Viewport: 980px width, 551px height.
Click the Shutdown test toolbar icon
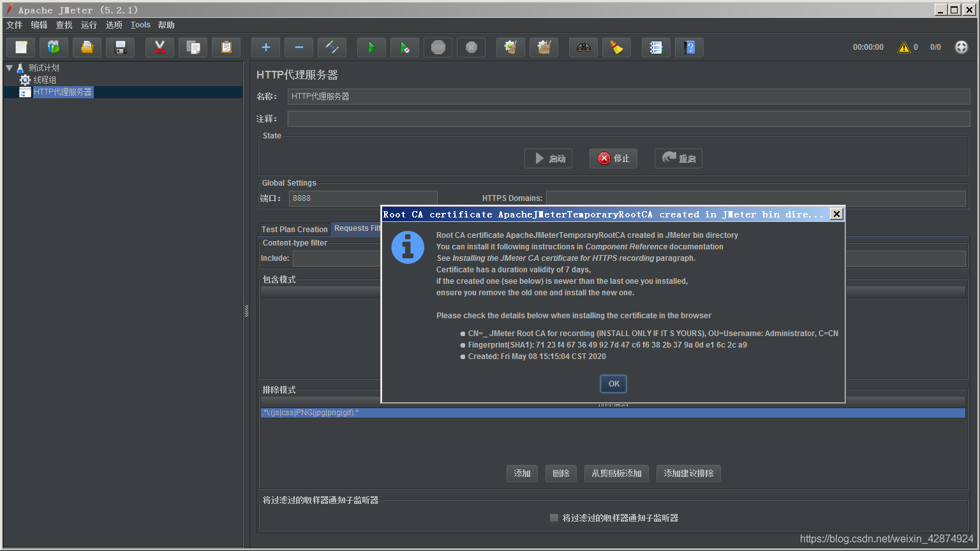[x=471, y=47]
